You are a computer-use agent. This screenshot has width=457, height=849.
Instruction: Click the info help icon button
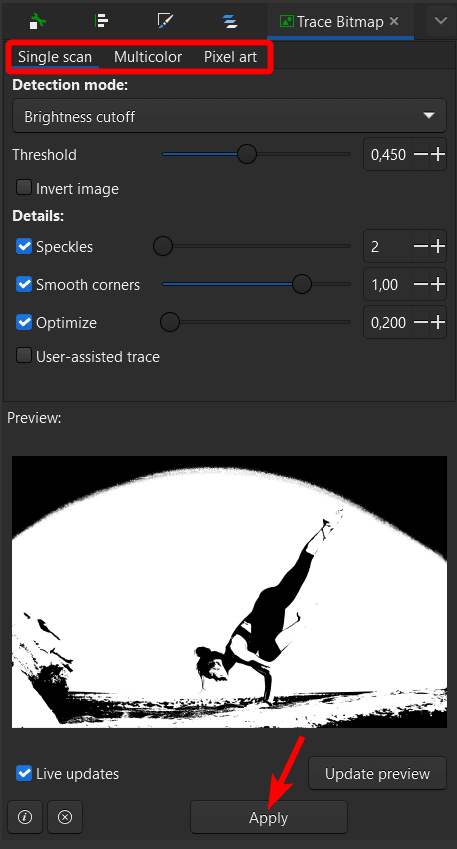pos(25,817)
